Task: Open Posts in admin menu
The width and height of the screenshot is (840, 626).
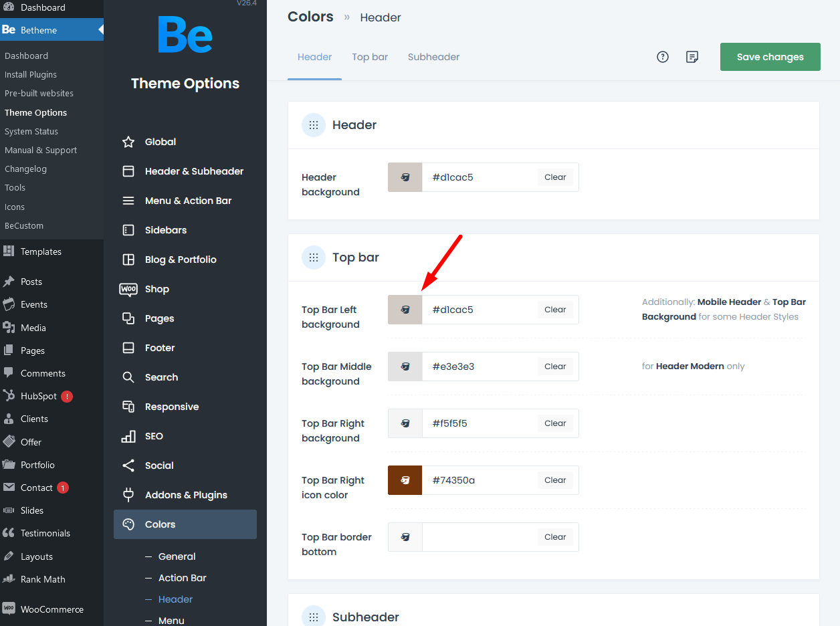Action: (31, 282)
